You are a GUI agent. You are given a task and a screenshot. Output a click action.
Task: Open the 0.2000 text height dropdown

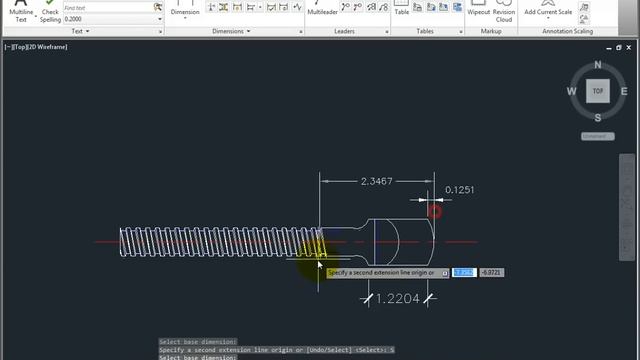(160, 19)
